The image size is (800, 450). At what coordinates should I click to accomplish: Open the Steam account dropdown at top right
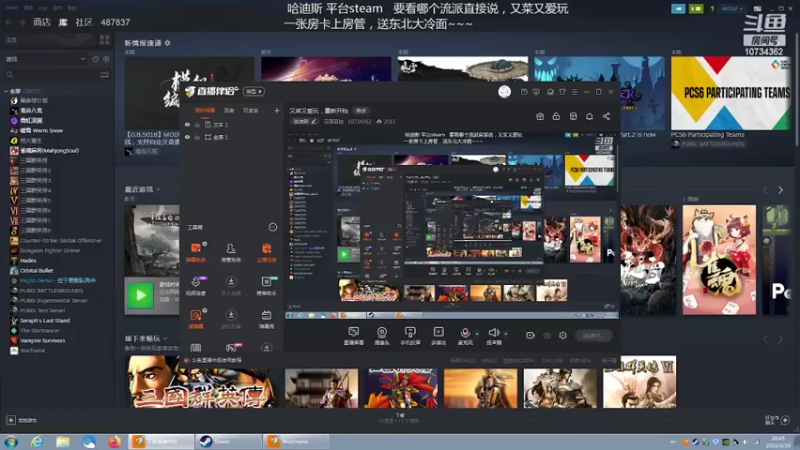point(732,9)
